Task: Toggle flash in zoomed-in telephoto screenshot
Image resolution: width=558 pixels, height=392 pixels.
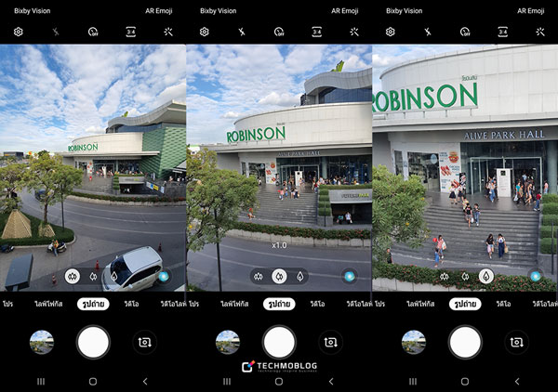Action: coord(428,32)
